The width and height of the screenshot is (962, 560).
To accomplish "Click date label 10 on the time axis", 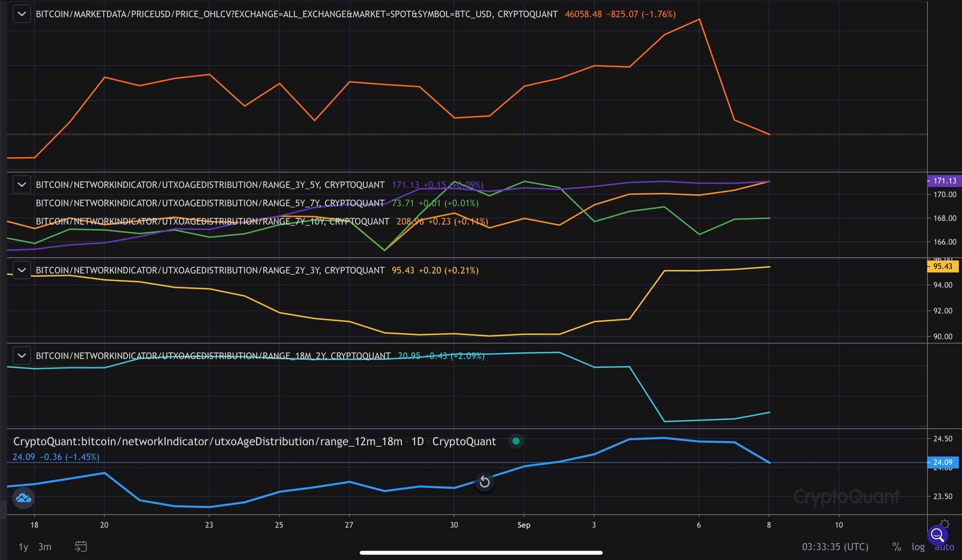I will (x=839, y=525).
